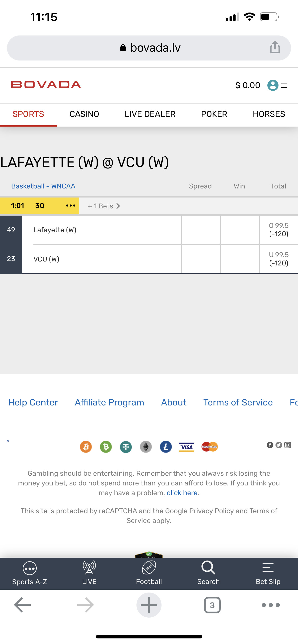
Task: Open the three-dot game options menu
Action: pos(71,205)
